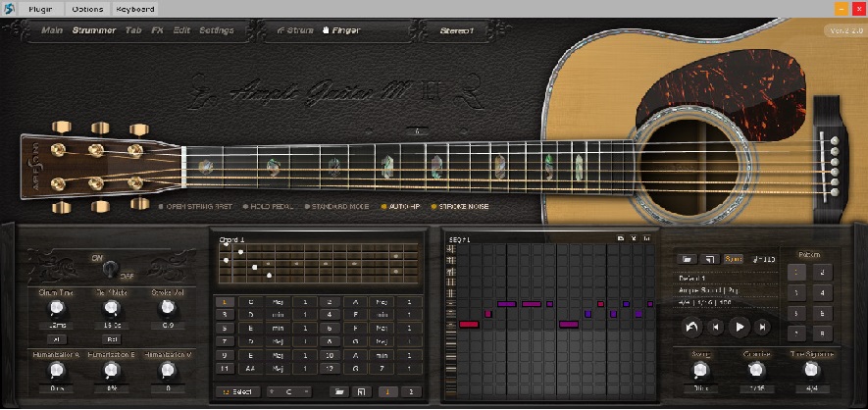Click the Strum Time knob

tap(55, 308)
